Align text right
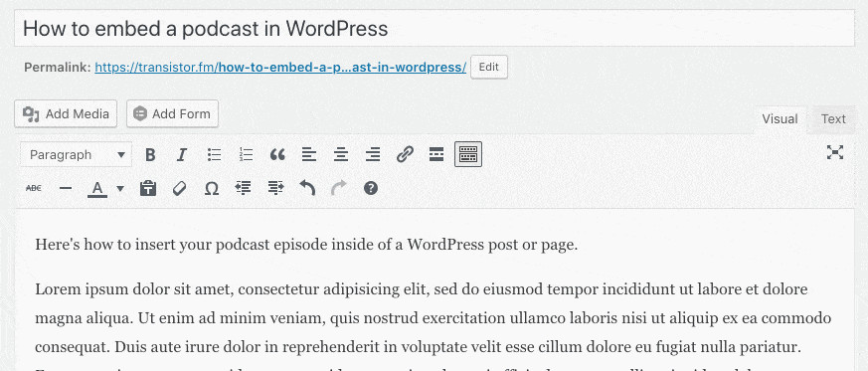 (x=373, y=154)
